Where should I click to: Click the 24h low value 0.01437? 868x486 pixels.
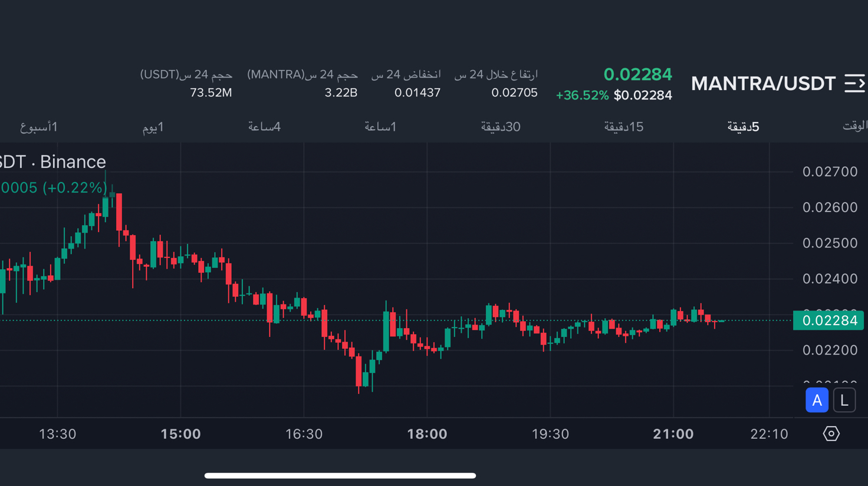pyautogui.click(x=417, y=92)
